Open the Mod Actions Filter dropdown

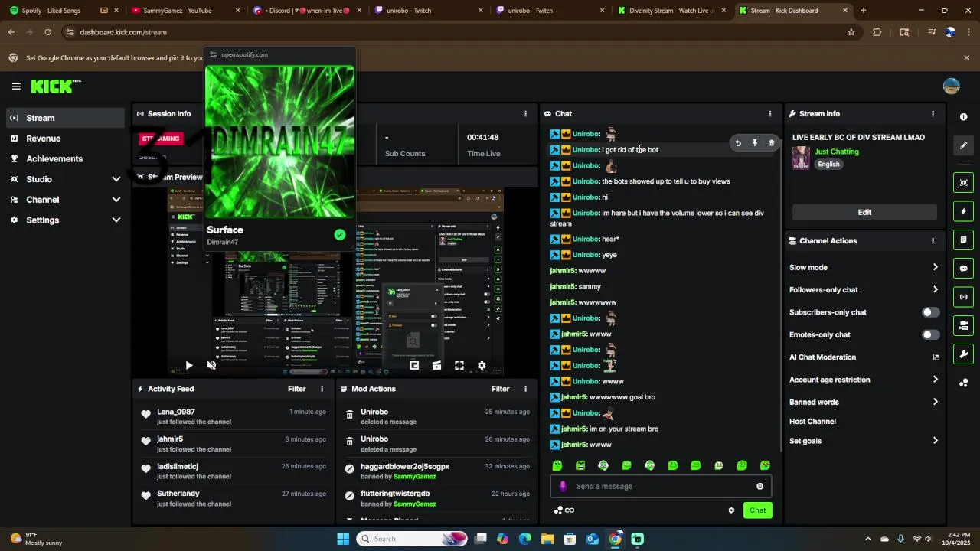coord(501,389)
